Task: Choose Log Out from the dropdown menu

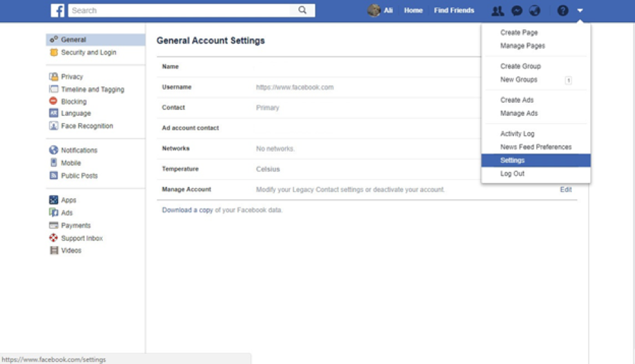Action: click(512, 174)
